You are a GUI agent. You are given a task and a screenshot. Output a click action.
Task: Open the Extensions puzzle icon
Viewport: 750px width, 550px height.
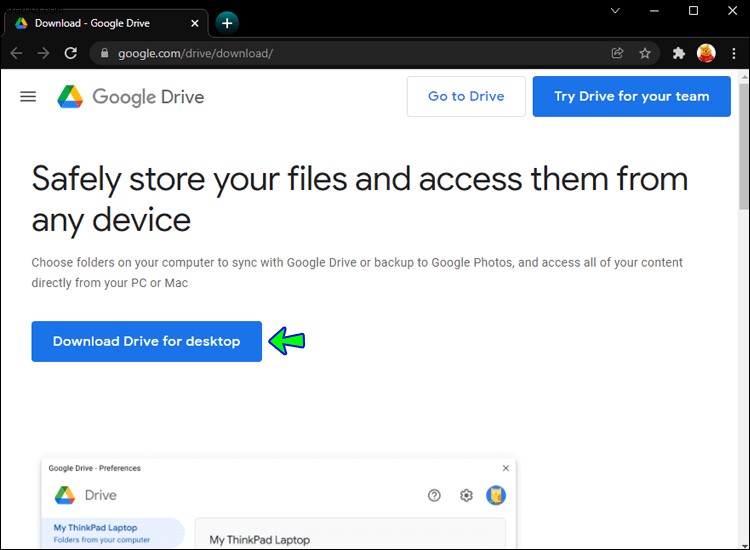tap(678, 53)
